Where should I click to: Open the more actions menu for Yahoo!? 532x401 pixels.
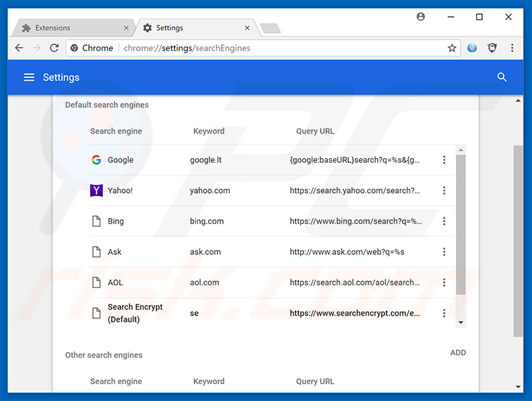[x=444, y=190]
